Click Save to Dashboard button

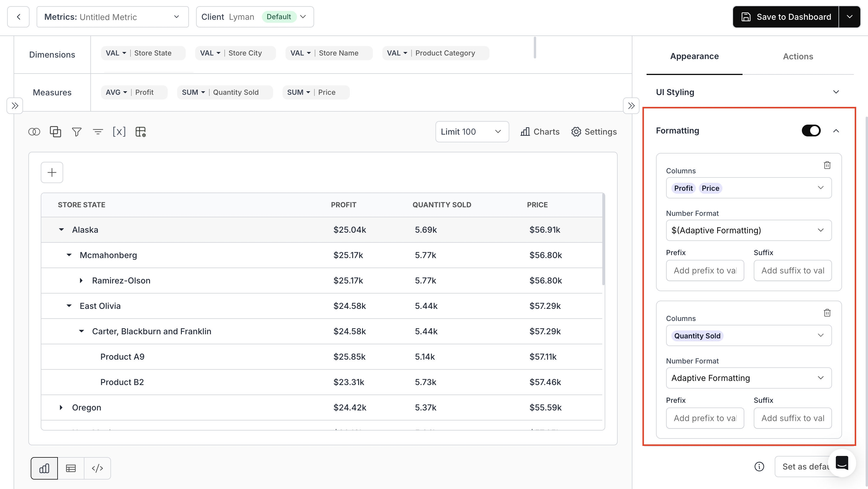[x=786, y=17]
